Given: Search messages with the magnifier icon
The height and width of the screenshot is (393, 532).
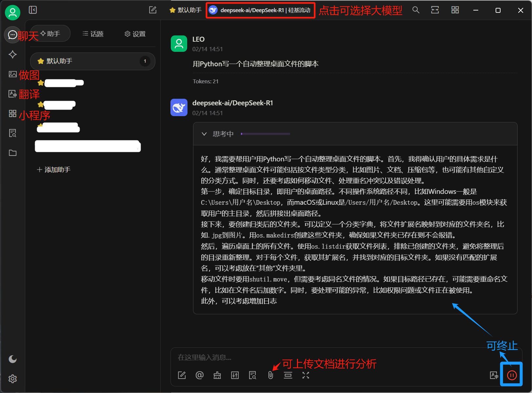Looking at the screenshot, I should click(x=416, y=10).
